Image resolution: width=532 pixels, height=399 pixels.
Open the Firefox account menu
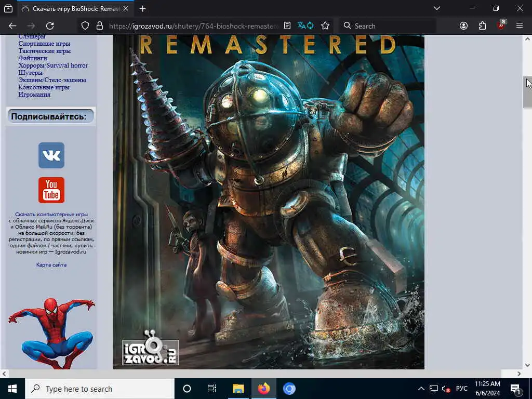pos(463,26)
